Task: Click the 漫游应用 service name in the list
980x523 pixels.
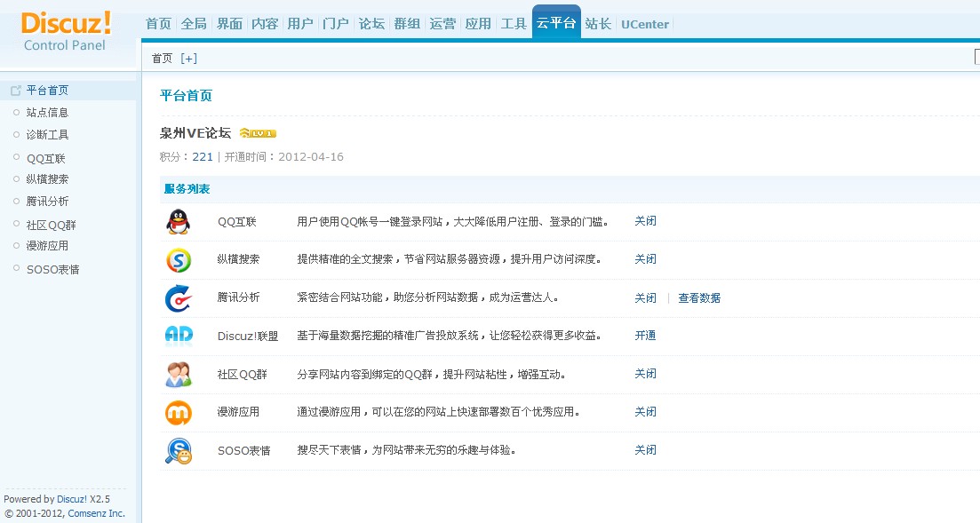Action: pos(238,412)
